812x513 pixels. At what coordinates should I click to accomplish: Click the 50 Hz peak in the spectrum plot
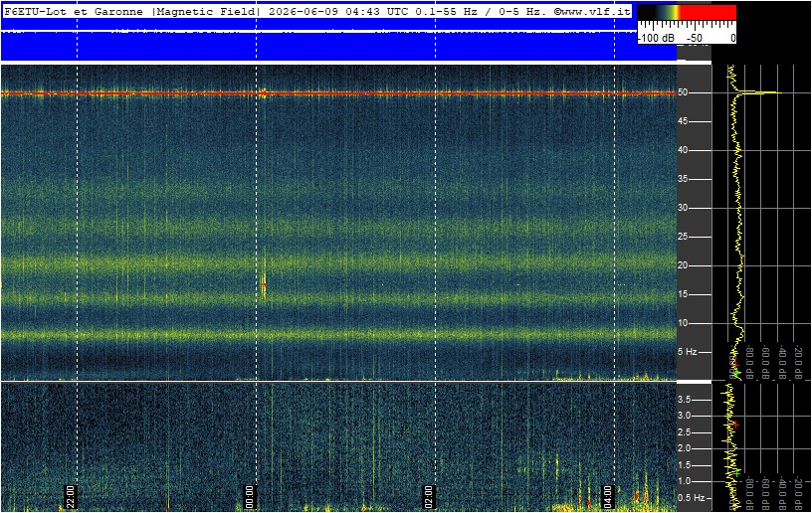coord(761,93)
